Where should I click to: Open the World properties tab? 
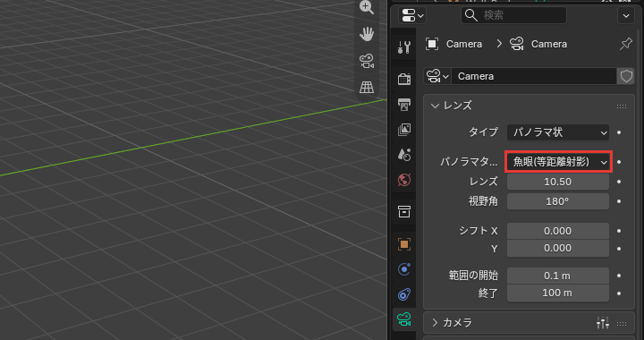(404, 180)
